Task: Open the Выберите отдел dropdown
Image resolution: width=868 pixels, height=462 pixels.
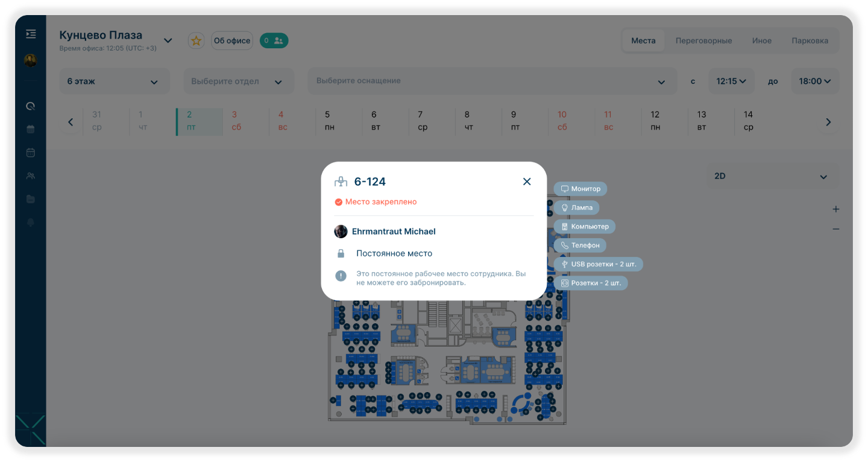Action: click(236, 81)
